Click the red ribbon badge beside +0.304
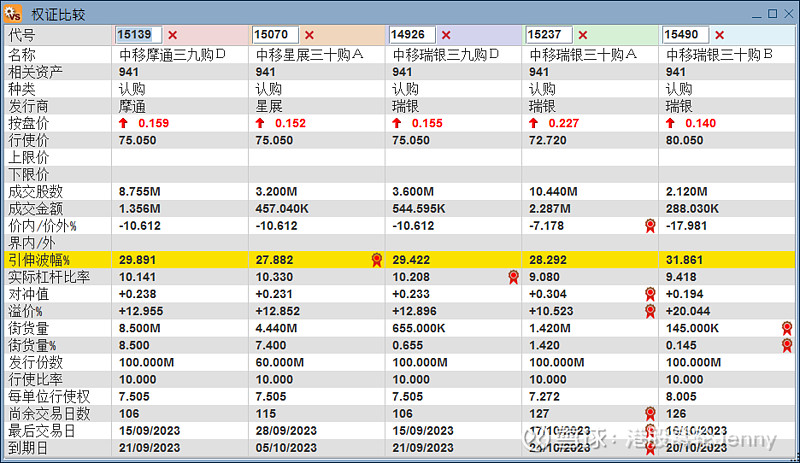The width and height of the screenshot is (800, 463). (x=650, y=294)
